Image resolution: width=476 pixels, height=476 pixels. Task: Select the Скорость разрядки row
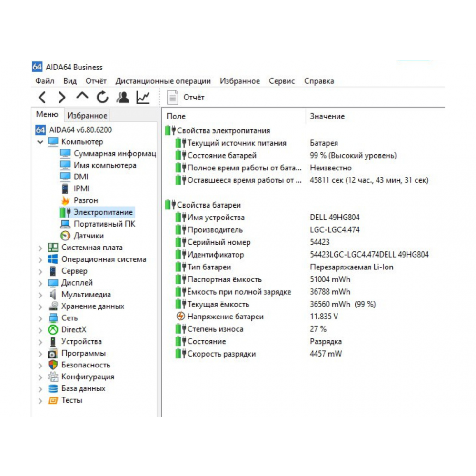(x=304, y=354)
